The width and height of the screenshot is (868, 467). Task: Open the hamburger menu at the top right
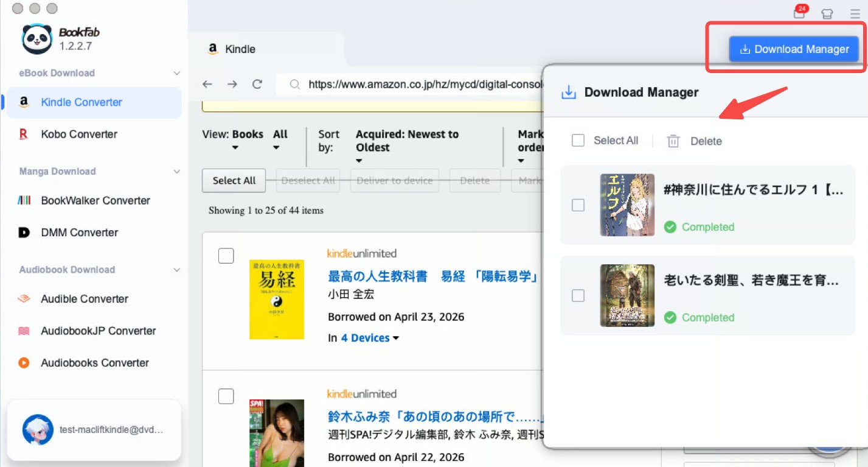coord(855,13)
